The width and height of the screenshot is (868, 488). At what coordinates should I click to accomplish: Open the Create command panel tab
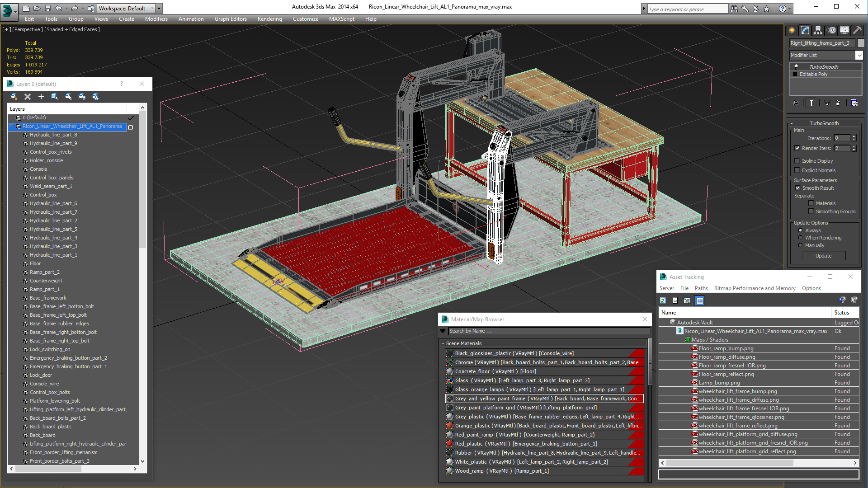click(x=792, y=30)
